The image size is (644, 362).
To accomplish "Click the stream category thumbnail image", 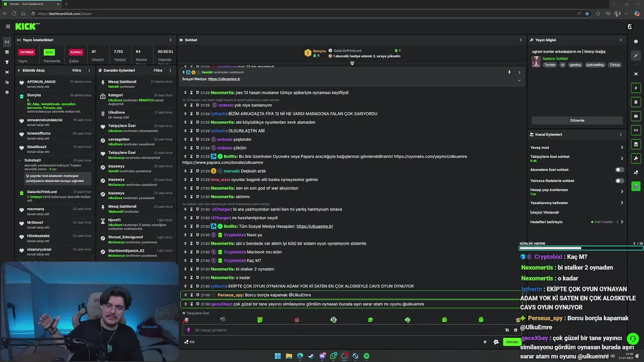I will [536, 61].
